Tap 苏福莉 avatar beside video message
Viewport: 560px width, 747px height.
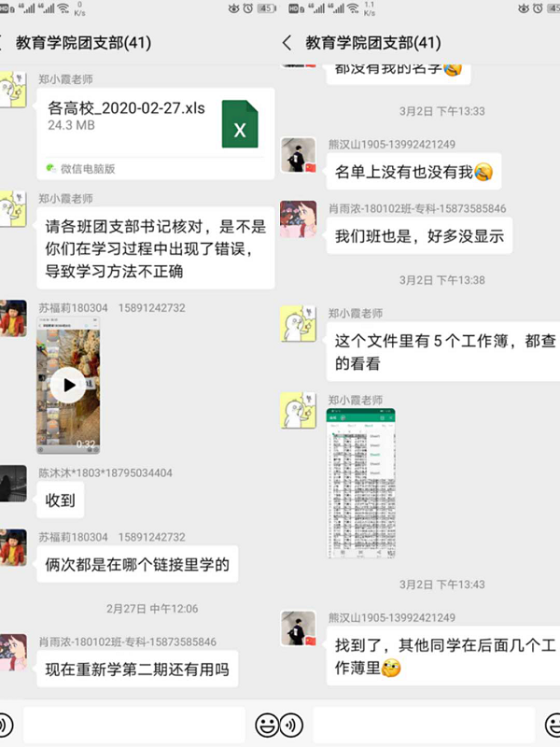coord(13,318)
